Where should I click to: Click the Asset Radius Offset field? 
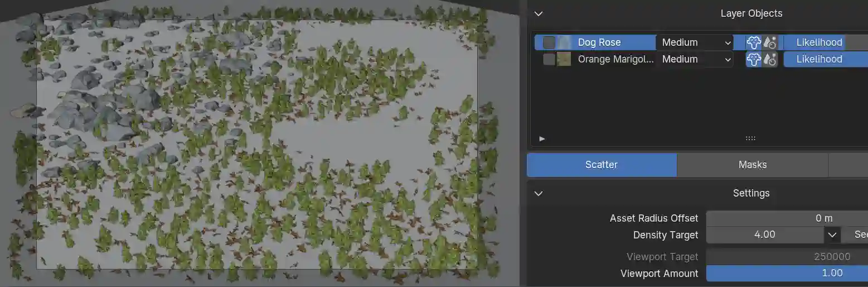[787, 218]
